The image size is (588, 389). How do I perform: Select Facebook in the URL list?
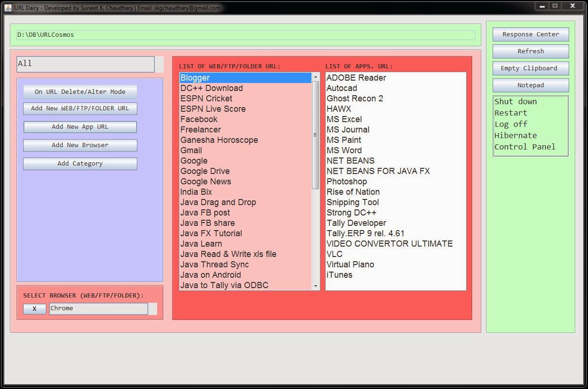(x=245, y=119)
